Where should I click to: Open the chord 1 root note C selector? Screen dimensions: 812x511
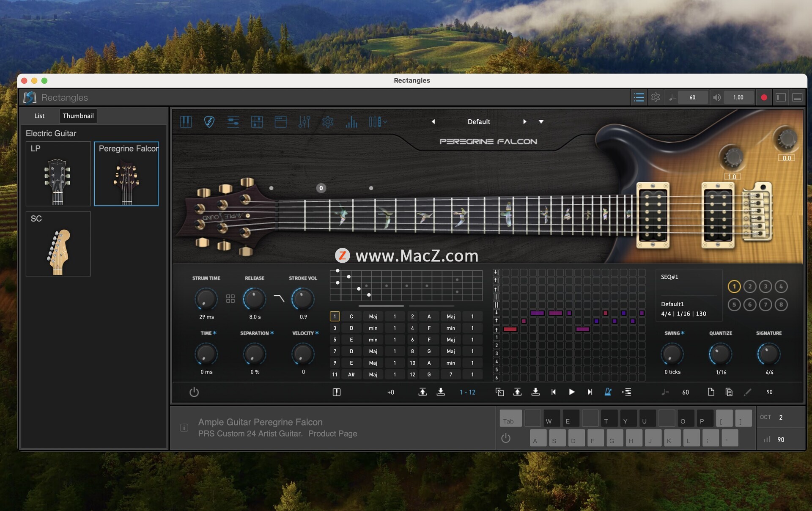[351, 316]
